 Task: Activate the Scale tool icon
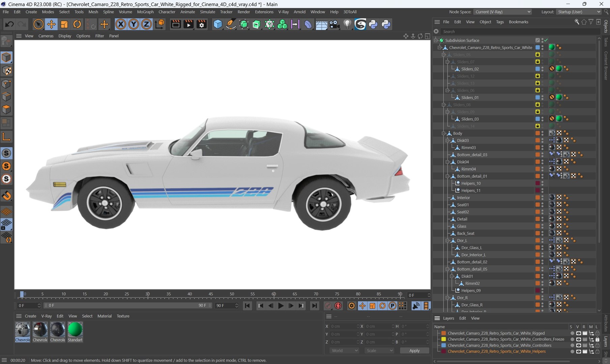click(64, 24)
